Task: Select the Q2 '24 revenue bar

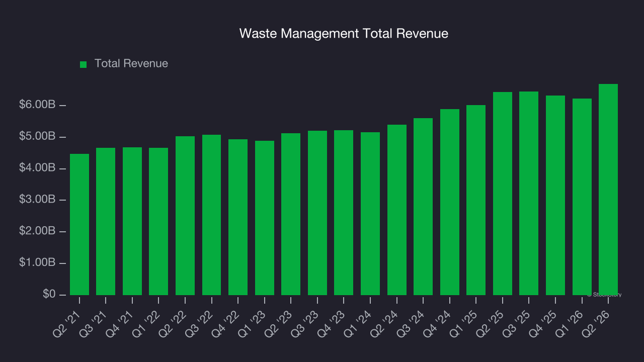Action: pos(397,210)
